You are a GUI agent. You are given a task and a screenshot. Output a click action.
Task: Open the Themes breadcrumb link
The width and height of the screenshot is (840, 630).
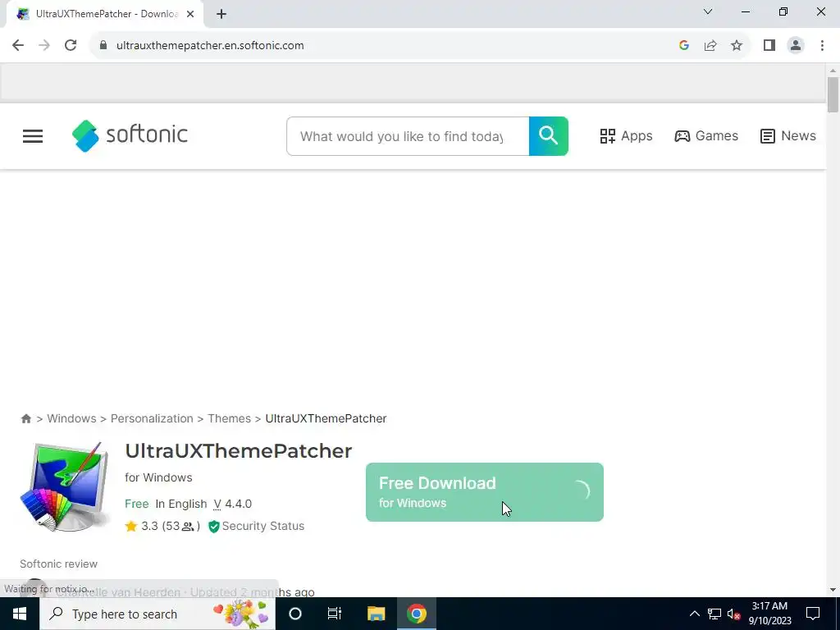tap(230, 418)
